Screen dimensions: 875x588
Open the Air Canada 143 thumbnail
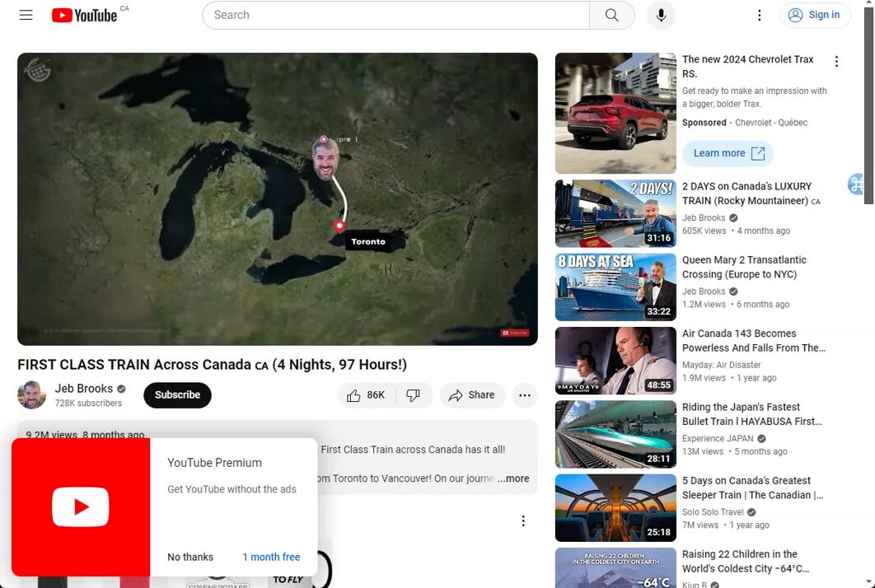615,361
